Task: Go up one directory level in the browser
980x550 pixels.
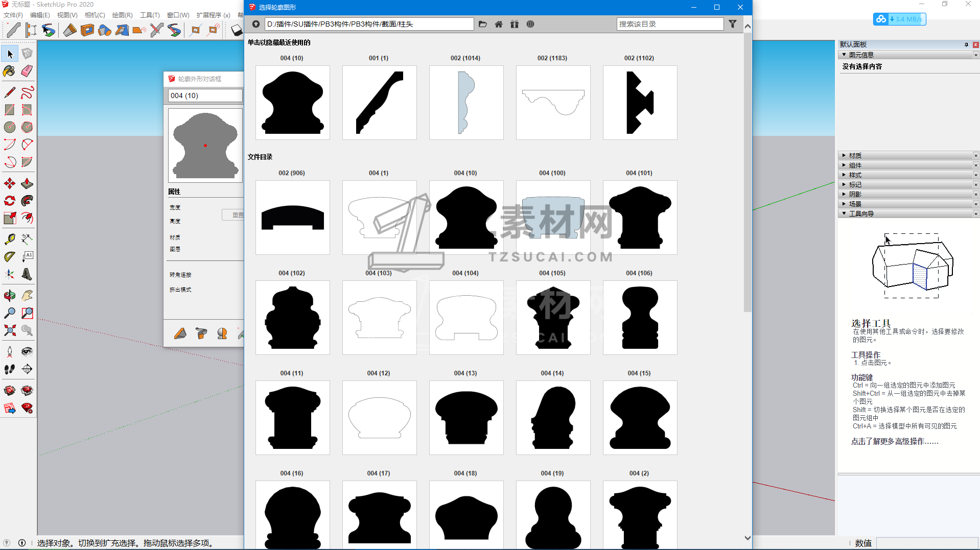Action: pyautogui.click(x=256, y=24)
